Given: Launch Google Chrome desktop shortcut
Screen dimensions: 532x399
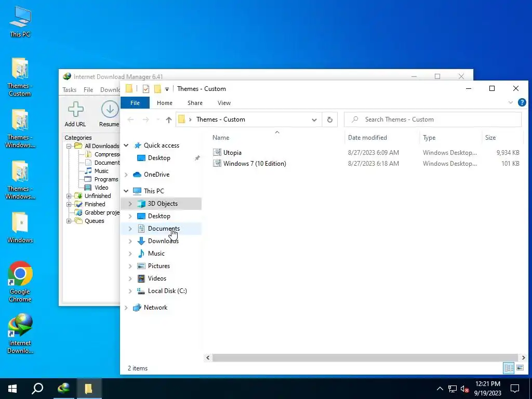Looking at the screenshot, I should 20,281.
